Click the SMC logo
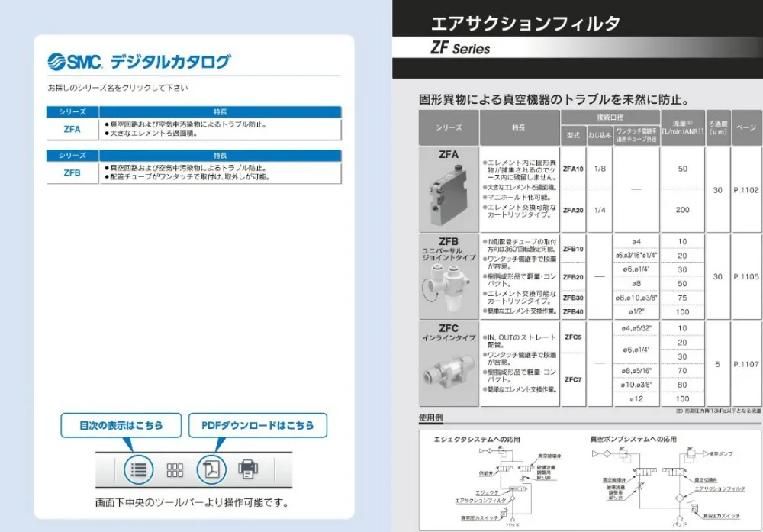 point(75,62)
